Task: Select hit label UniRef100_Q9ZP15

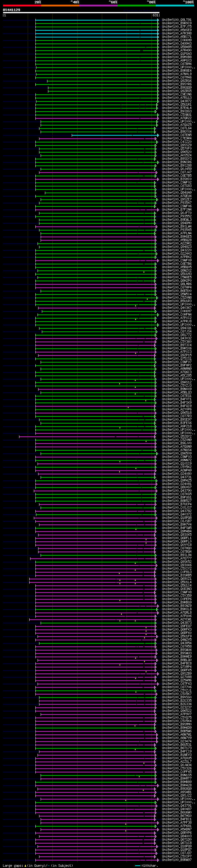Action: 177,355
